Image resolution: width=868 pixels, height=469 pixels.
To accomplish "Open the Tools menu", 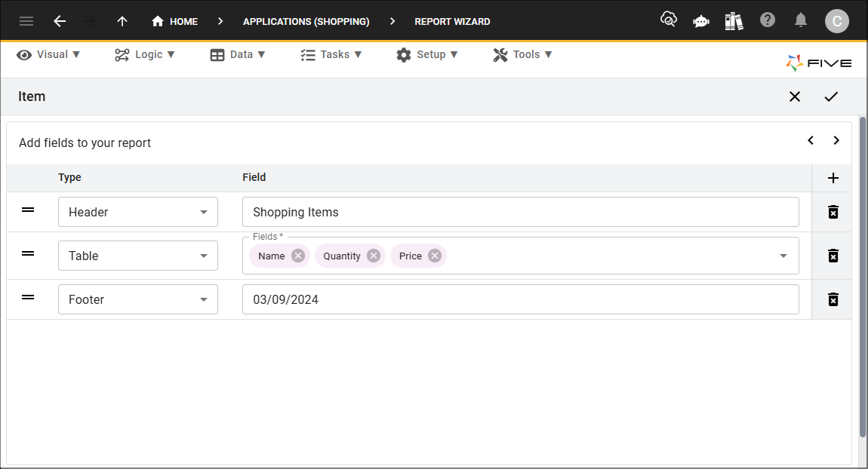I will click(x=522, y=55).
